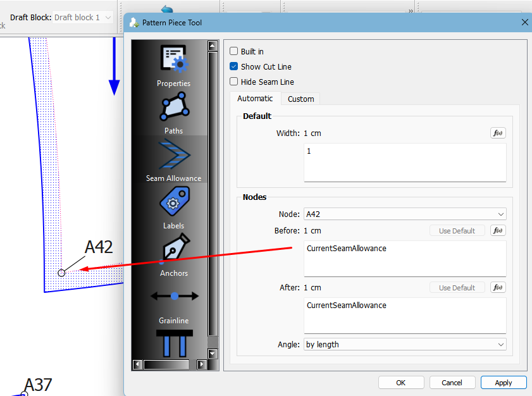Viewport: 532px width, 396px height.
Task: Open the Draft Block selector dropdown
Action: (x=84, y=17)
